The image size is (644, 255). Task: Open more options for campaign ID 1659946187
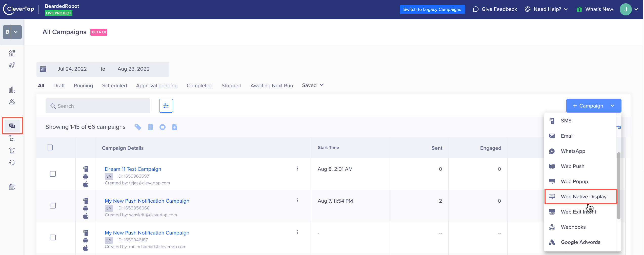click(x=297, y=232)
